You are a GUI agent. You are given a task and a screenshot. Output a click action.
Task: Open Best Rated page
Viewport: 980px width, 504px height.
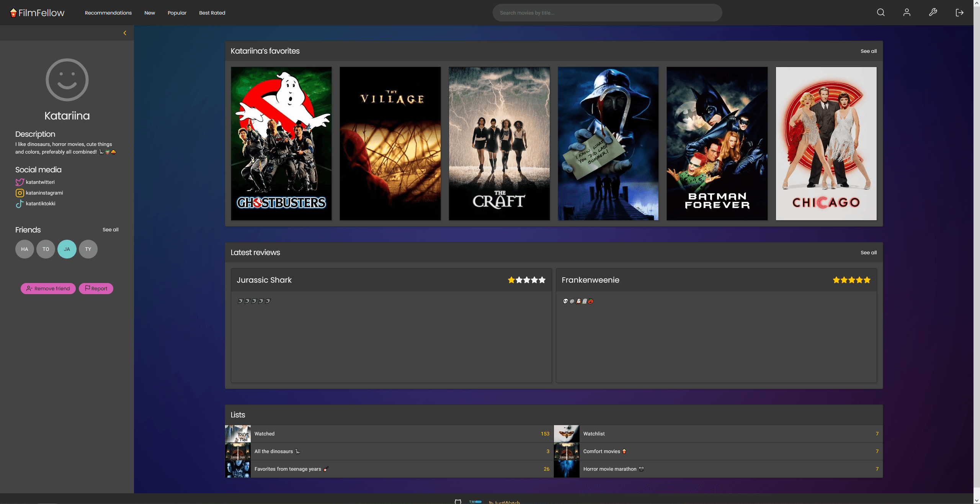212,13
